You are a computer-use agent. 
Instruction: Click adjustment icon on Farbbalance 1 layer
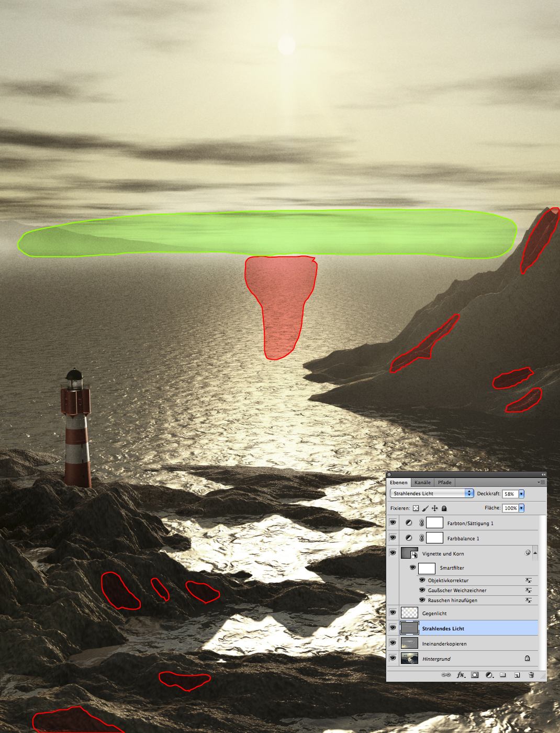point(409,538)
